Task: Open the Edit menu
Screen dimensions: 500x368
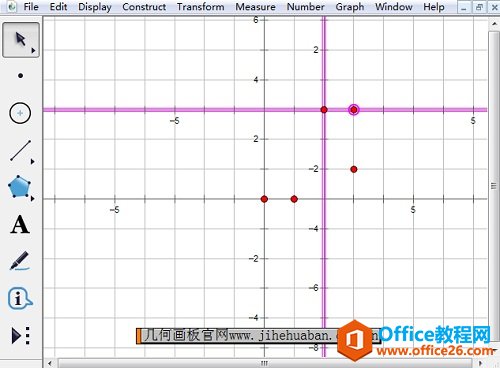Action: coord(58,7)
